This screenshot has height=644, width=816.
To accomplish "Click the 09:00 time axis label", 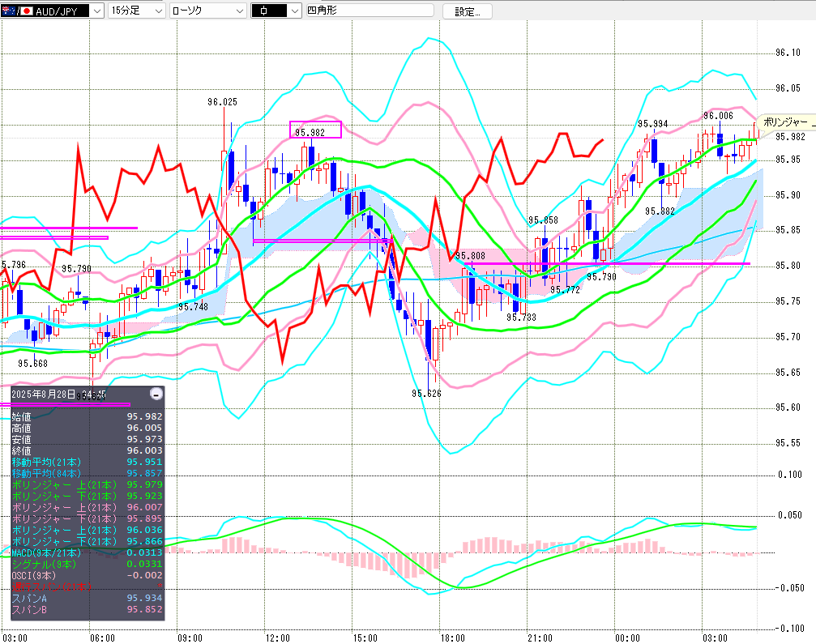I will pos(190,638).
